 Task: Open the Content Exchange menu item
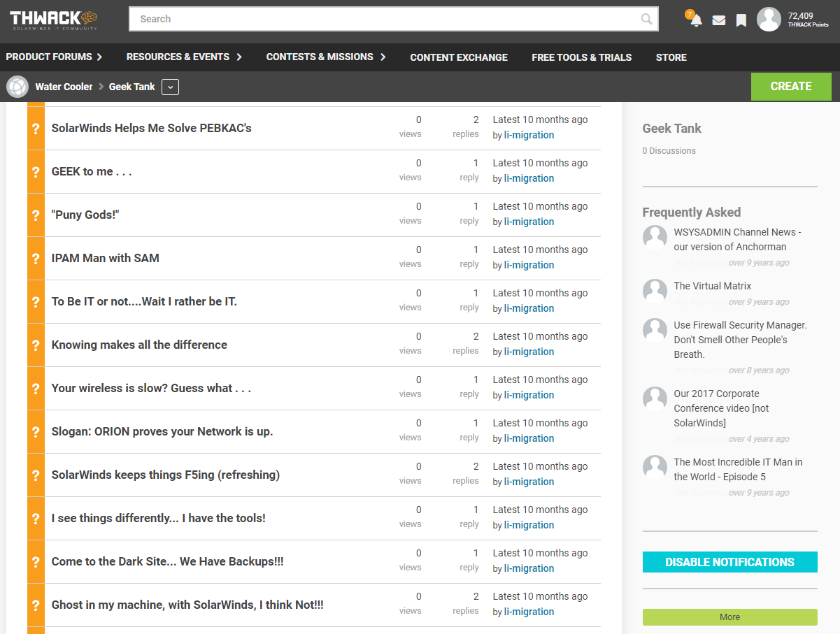(x=459, y=57)
